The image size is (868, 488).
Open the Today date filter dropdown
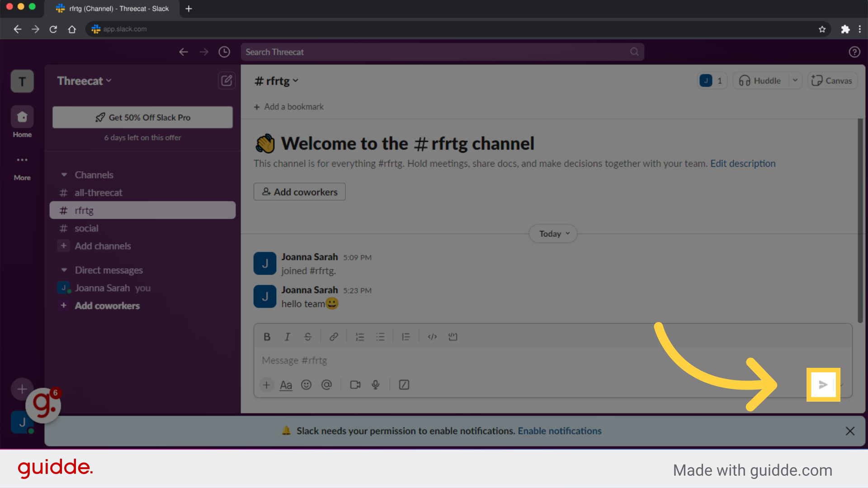pyautogui.click(x=552, y=233)
